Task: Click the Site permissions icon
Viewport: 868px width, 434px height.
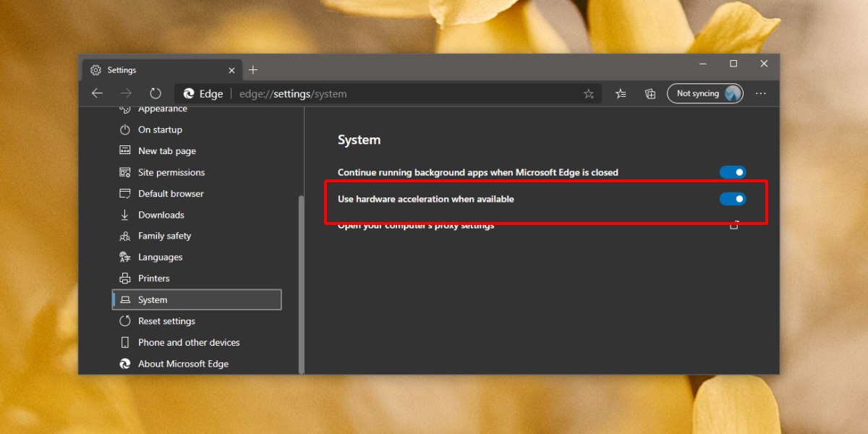Action: [x=124, y=172]
